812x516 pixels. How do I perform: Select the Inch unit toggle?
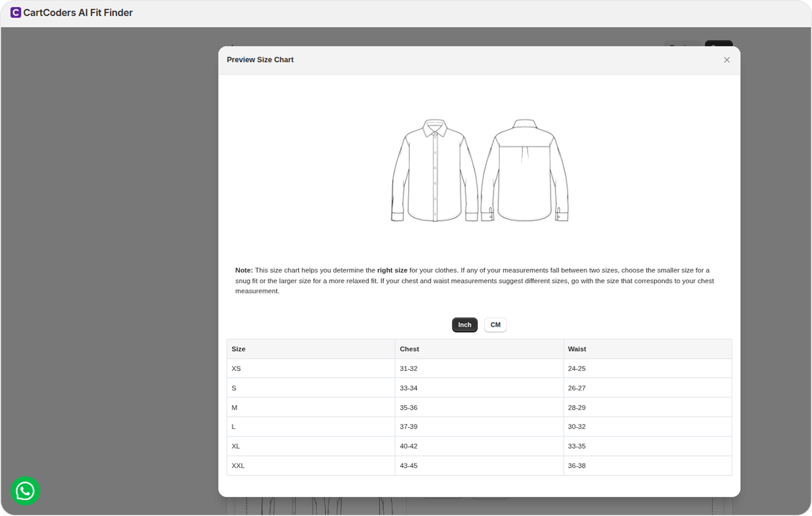tap(464, 325)
